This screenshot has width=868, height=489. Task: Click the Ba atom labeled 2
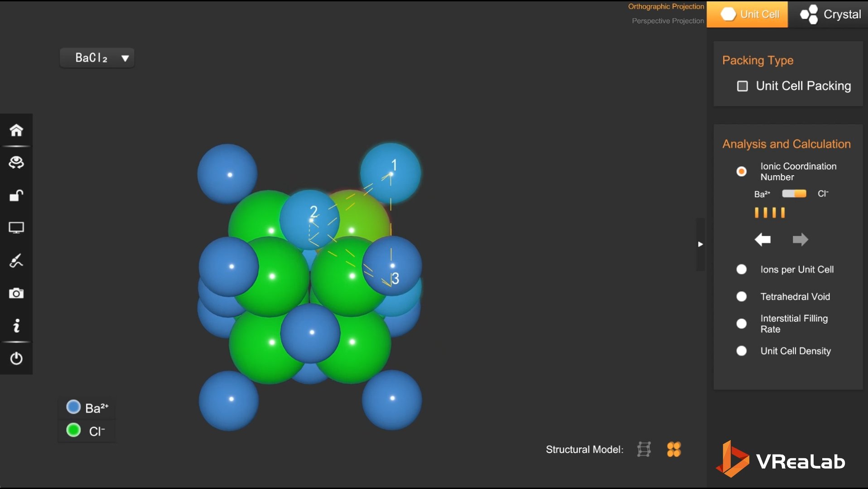coord(309,220)
